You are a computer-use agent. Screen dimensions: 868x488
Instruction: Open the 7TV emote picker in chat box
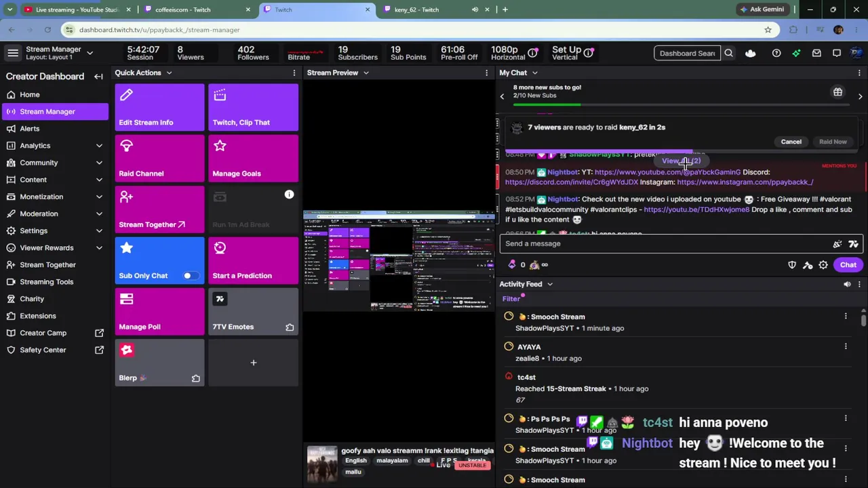click(x=853, y=244)
